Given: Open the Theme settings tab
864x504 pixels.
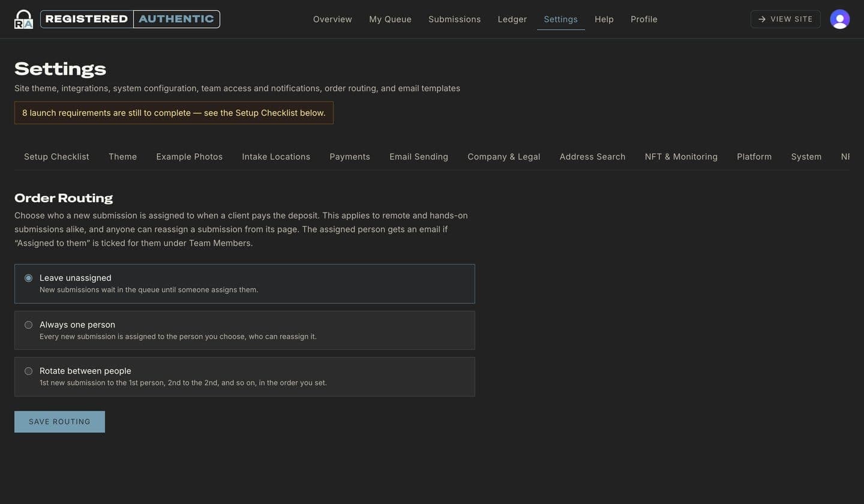Looking at the screenshot, I should [x=122, y=157].
